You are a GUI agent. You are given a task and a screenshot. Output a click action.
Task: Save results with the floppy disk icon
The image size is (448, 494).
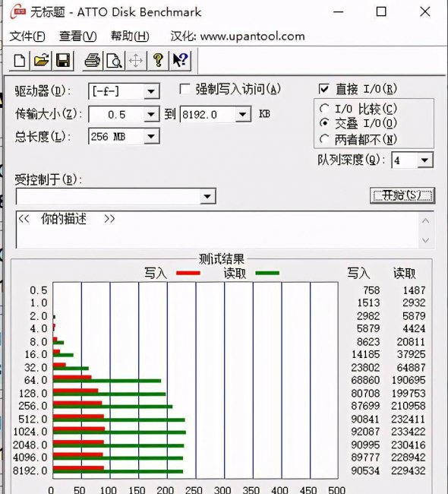[x=63, y=60]
